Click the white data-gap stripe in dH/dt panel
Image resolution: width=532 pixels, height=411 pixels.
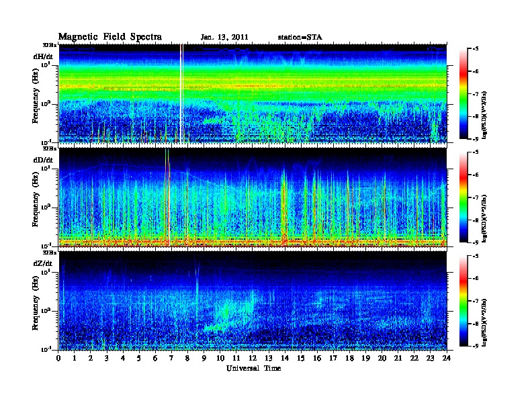click(x=181, y=93)
